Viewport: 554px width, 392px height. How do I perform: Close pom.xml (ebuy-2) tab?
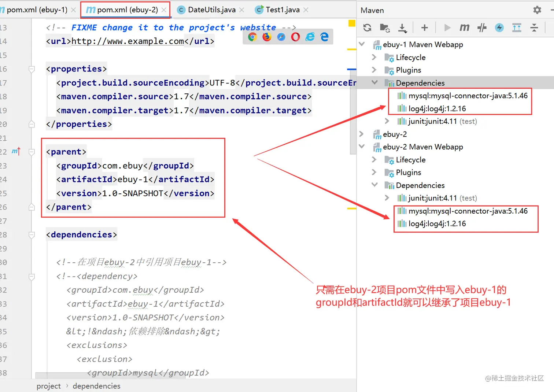(x=164, y=10)
